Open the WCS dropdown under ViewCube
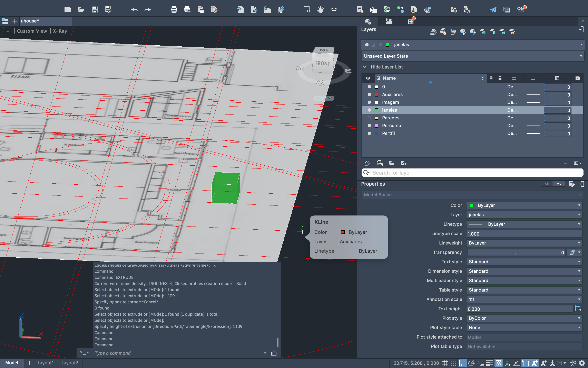The height and width of the screenshot is (368, 588). tap(324, 98)
